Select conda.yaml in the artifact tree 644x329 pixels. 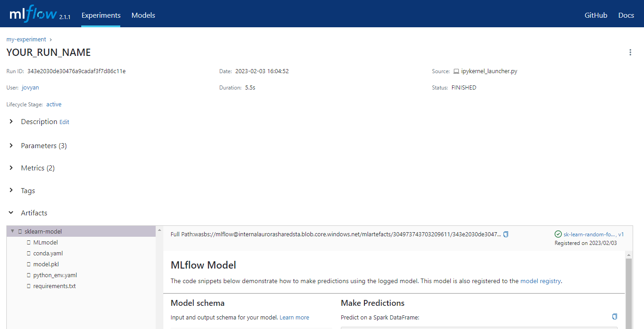pyautogui.click(x=47, y=253)
